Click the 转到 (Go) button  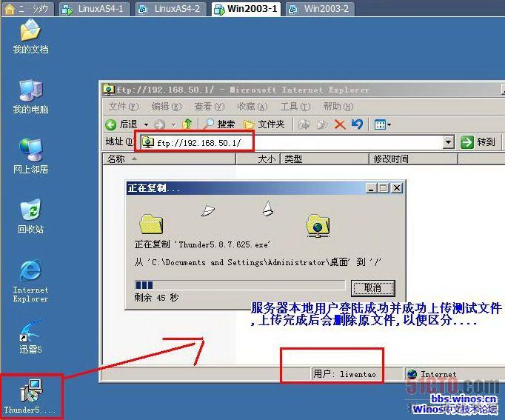pos(478,142)
